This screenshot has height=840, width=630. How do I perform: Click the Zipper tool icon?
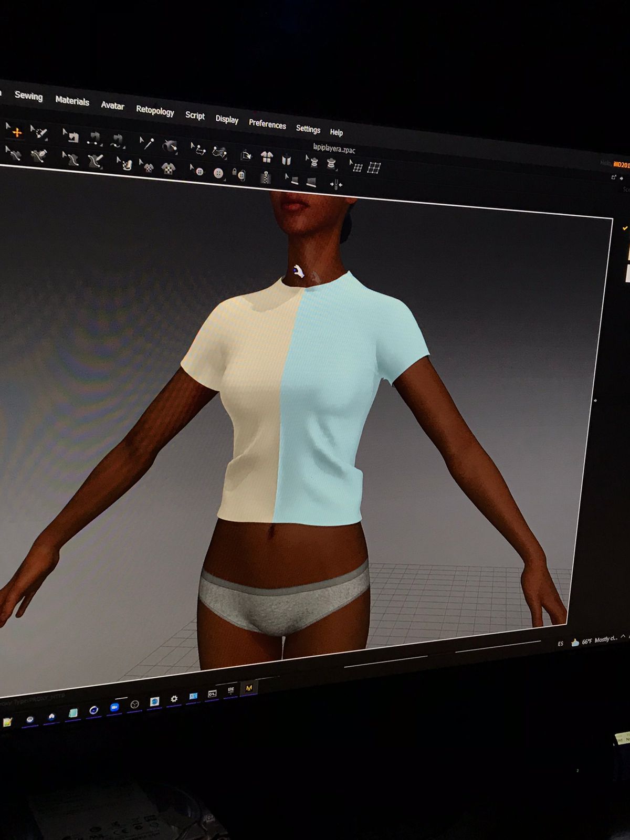coord(266,177)
